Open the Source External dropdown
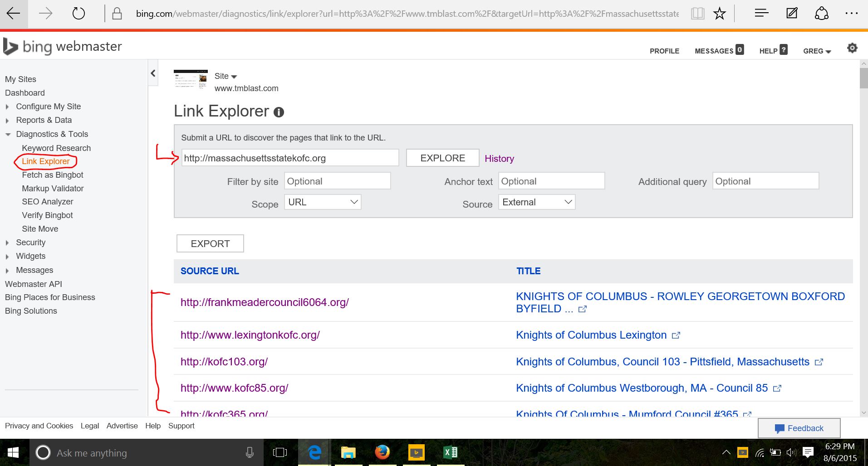The image size is (868, 466). coord(537,202)
